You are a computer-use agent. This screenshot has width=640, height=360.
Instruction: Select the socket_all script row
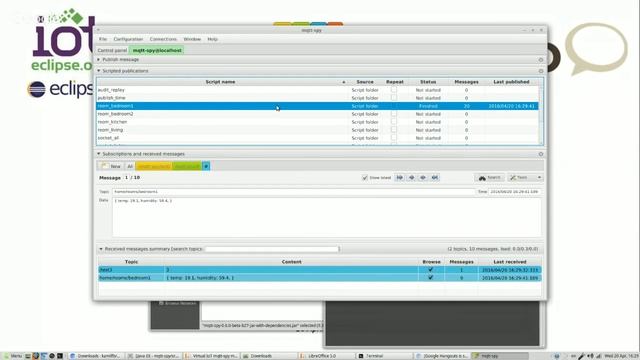pyautogui.click(x=318, y=138)
